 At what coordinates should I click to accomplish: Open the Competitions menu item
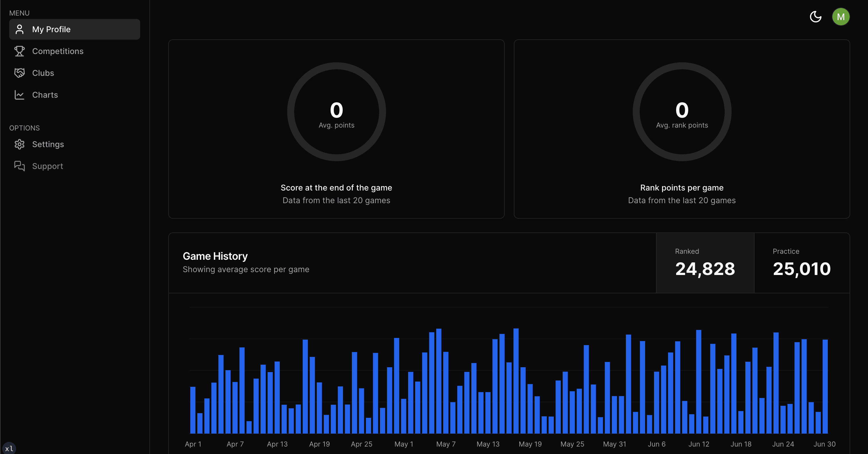[58, 51]
